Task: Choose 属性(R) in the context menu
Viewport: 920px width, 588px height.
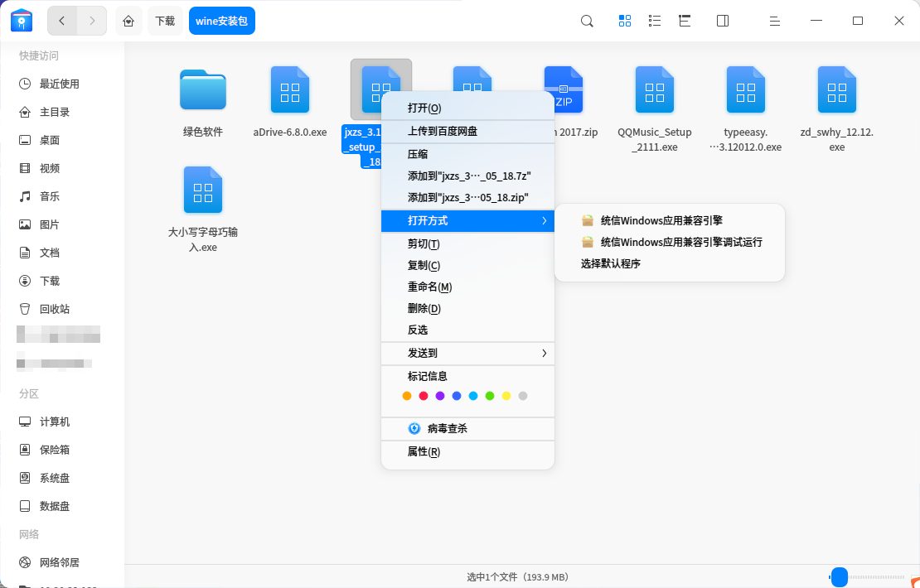Action: 467,451
